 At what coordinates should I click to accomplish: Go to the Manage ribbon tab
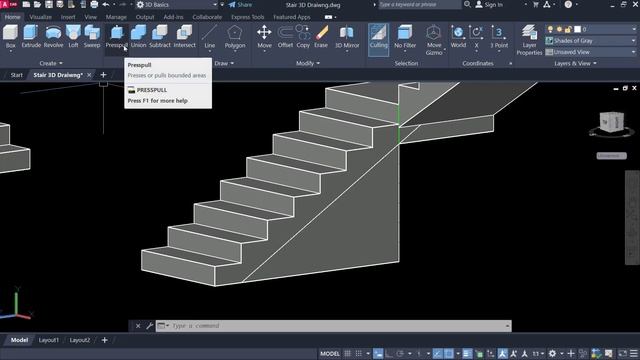[x=116, y=17]
